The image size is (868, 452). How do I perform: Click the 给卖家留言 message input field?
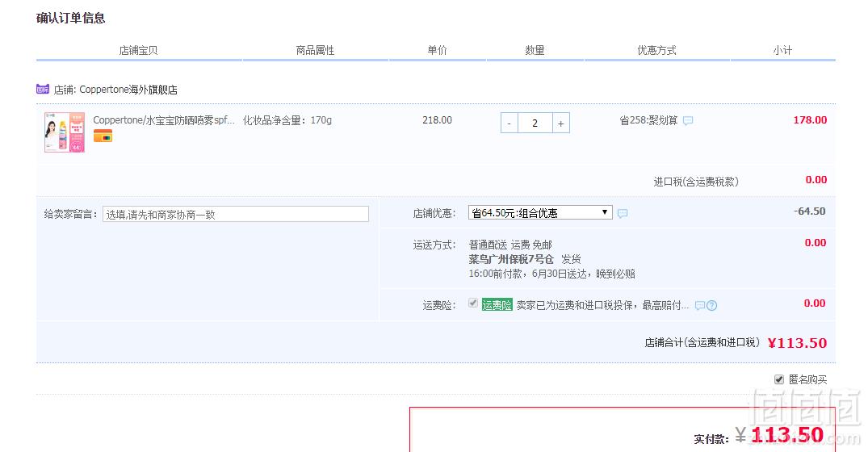click(236, 214)
